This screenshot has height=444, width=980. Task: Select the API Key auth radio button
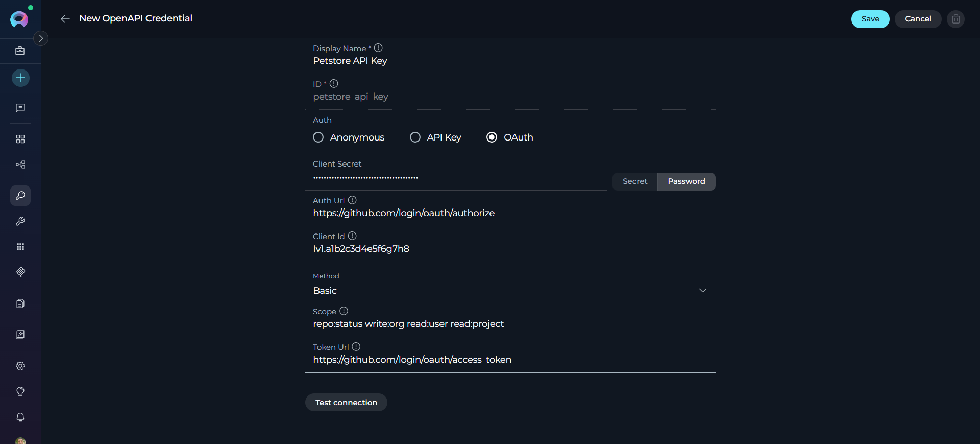(415, 137)
